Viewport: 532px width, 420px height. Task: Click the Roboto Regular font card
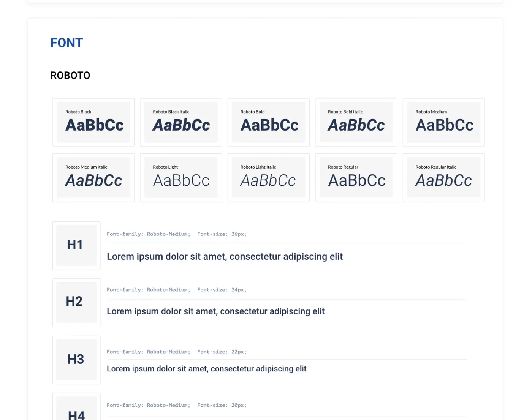(x=356, y=178)
